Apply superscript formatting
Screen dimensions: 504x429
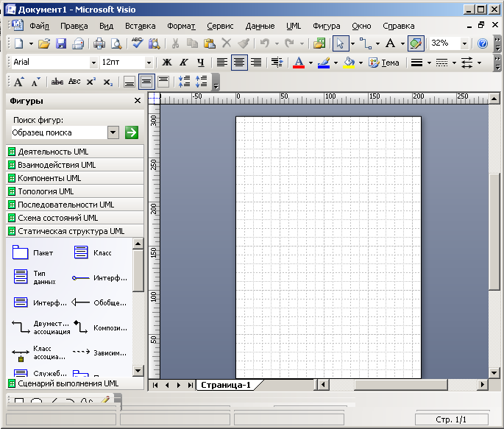coord(91,82)
